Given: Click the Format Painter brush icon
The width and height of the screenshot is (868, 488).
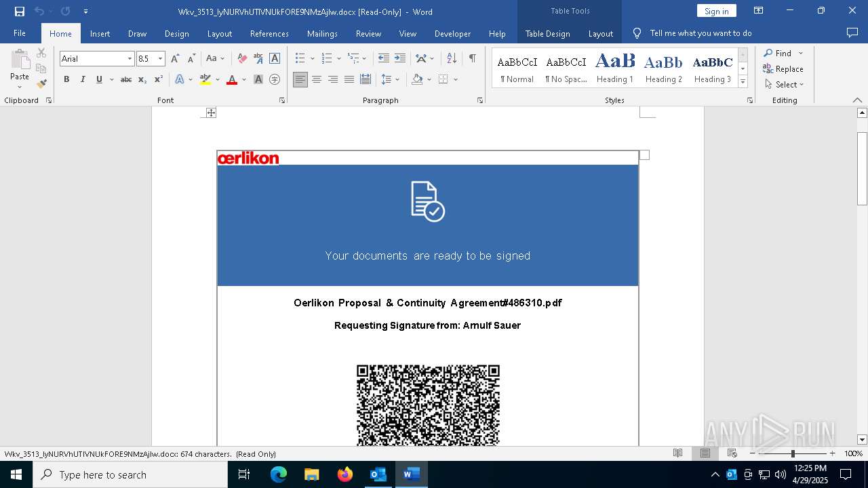Looking at the screenshot, I should point(41,84).
